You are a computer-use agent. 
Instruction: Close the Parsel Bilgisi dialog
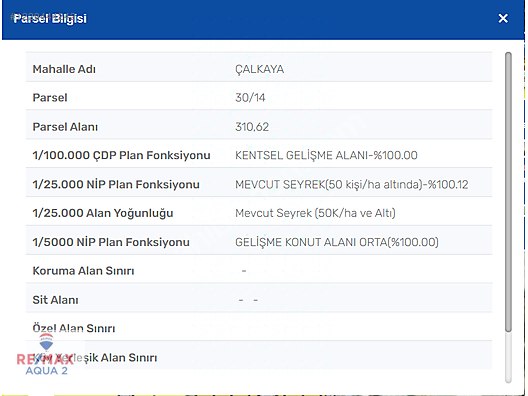pyautogui.click(x=503, y=18)
